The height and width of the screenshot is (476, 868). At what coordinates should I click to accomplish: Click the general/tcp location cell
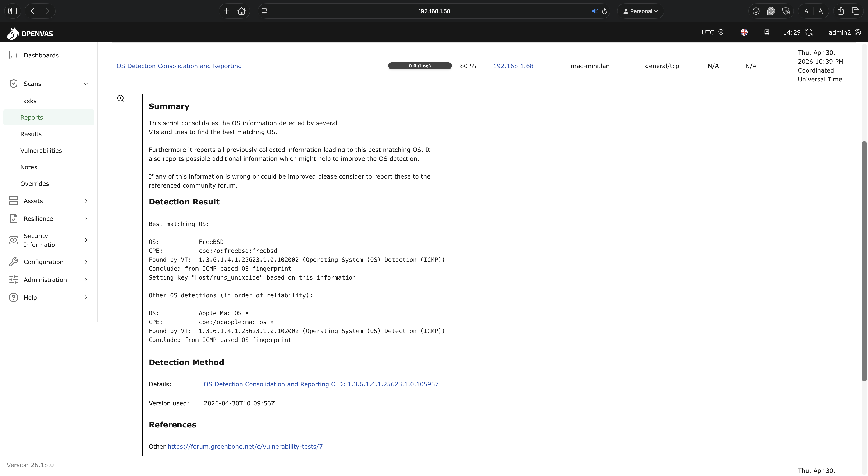pyautogui.click(x=662, y=66)
